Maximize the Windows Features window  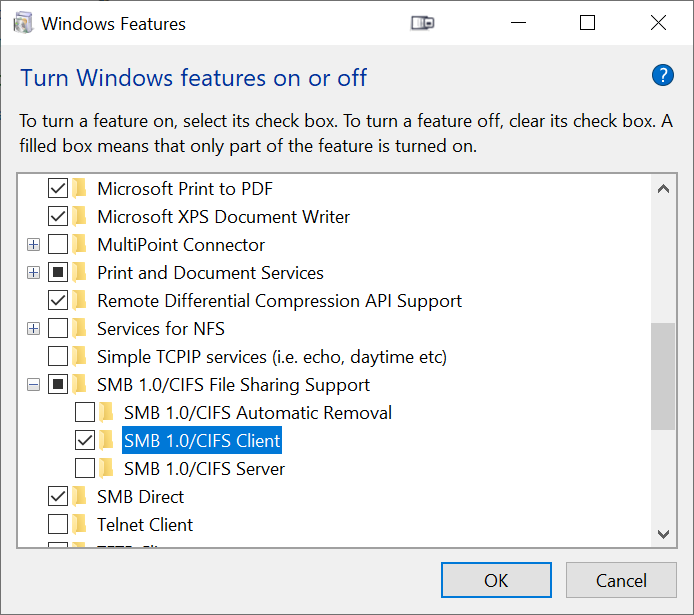587,23
